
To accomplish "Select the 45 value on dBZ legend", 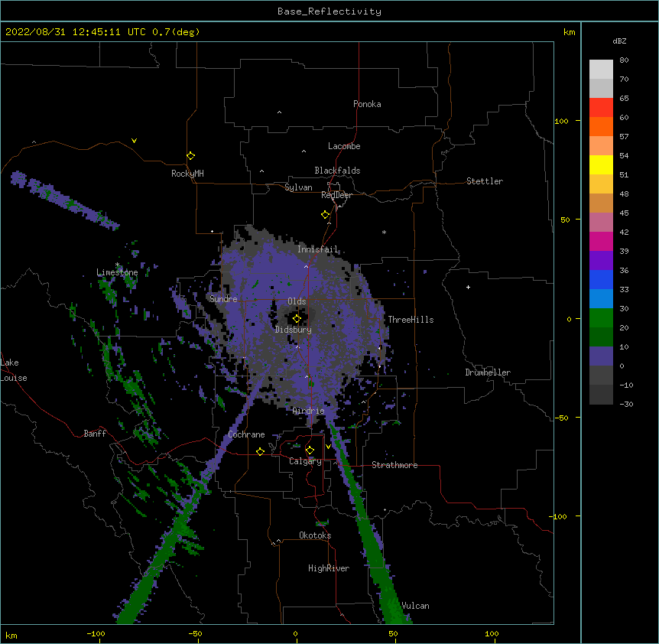I will point(624,213).
